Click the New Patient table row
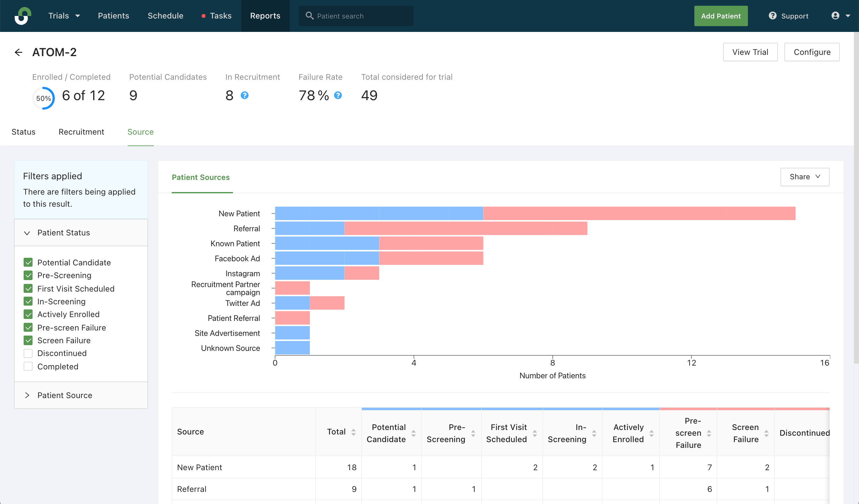 tap(501, 467)
